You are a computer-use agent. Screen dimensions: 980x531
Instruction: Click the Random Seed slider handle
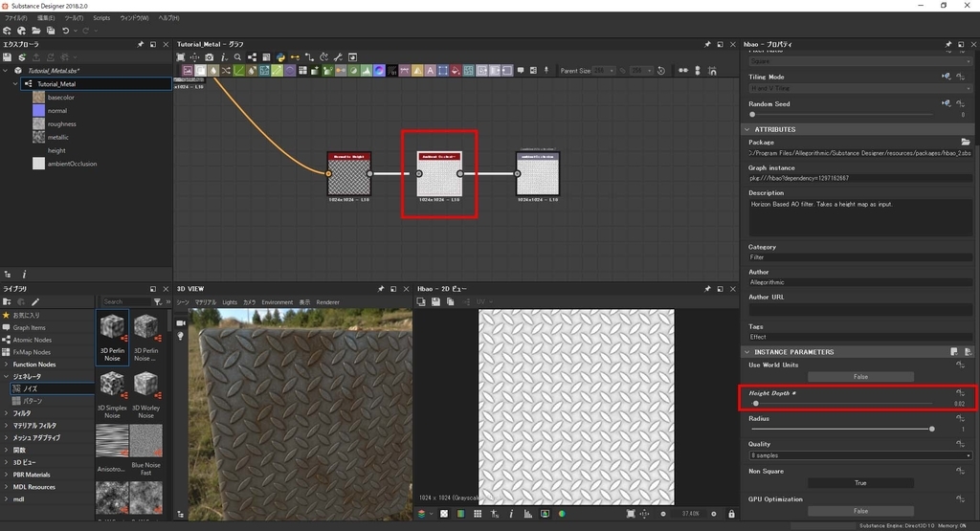point(752,114)
